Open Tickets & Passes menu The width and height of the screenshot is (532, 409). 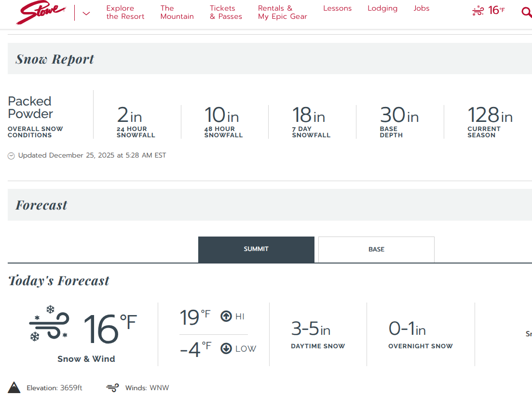226,13
